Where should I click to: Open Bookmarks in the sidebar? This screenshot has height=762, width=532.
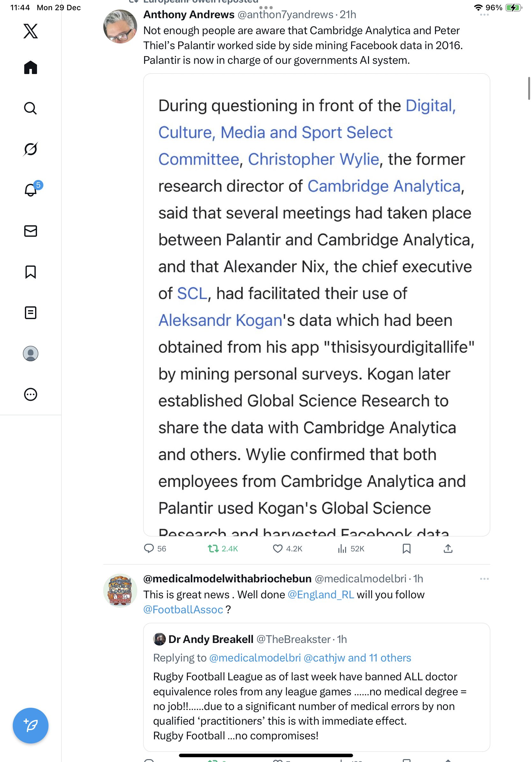pos(31,272)
